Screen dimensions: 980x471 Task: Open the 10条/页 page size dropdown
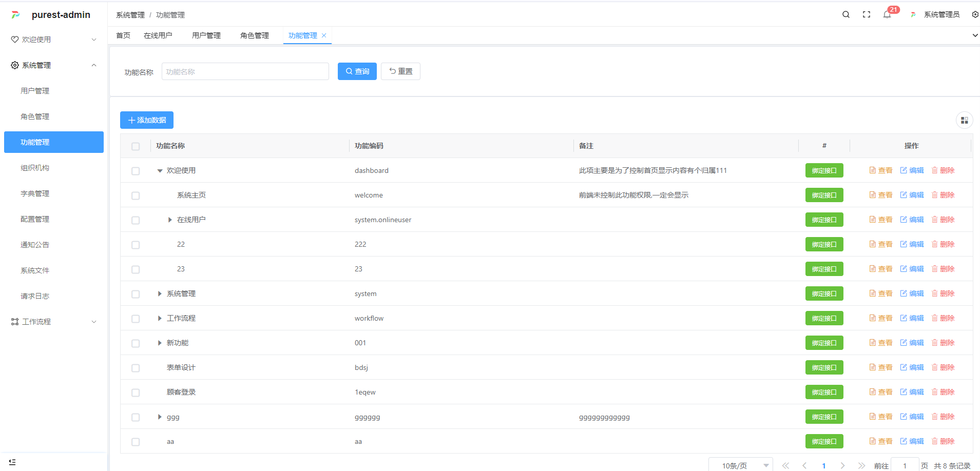pyautogui.click(x=741, y=465)
